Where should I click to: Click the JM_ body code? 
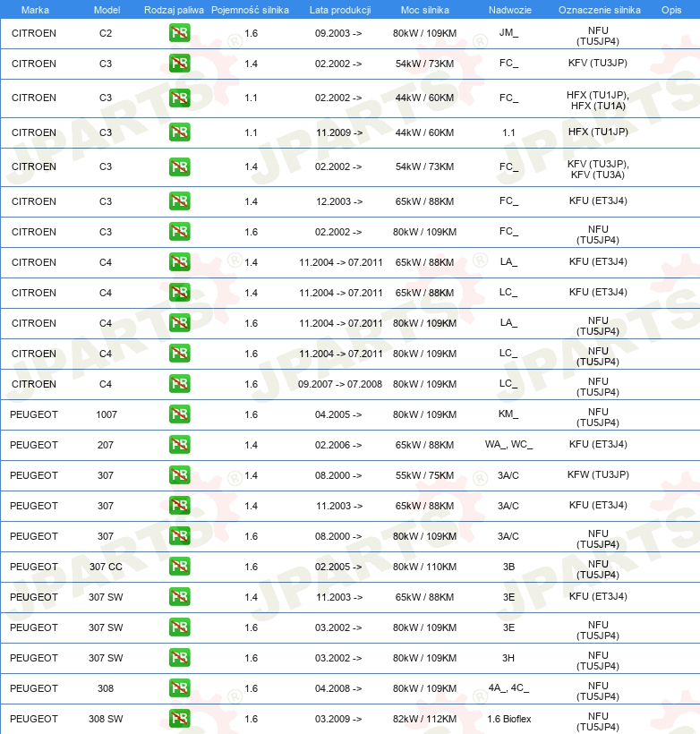(x=509, y=33)
